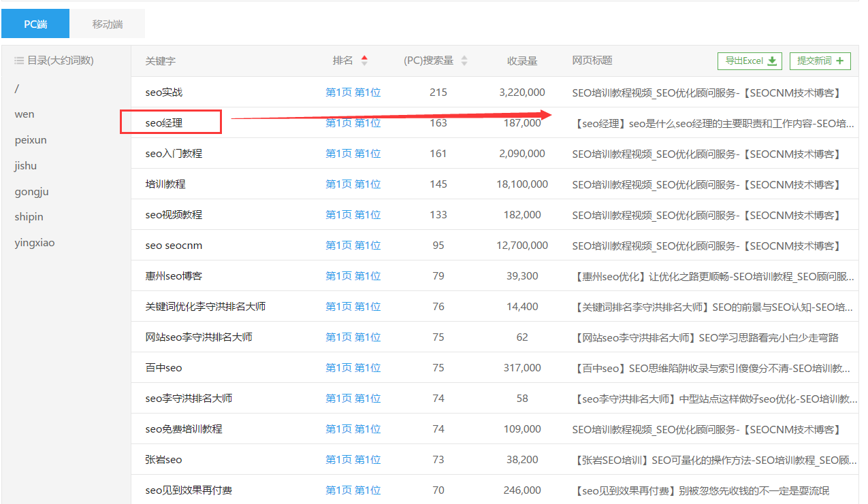
Task: Open the shipin directory
Action: tap(29, 217)
